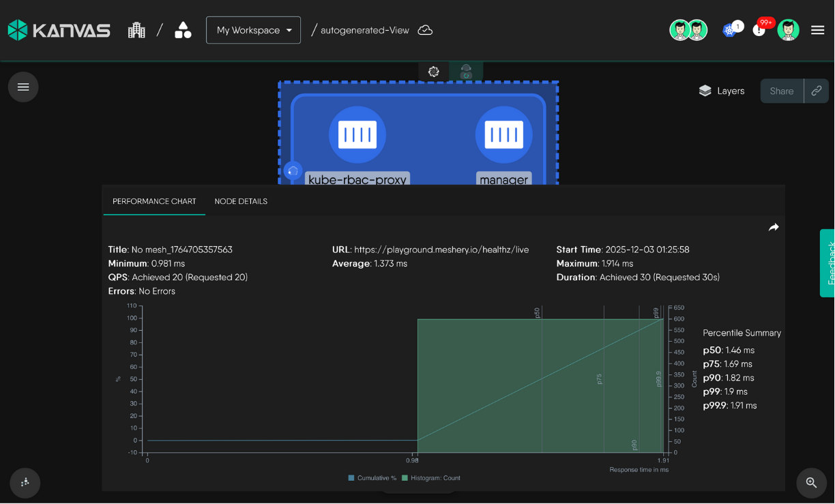Screen dimensions: 835x504
Task: Select the Performance Chart tab
Action: [154, 201]
